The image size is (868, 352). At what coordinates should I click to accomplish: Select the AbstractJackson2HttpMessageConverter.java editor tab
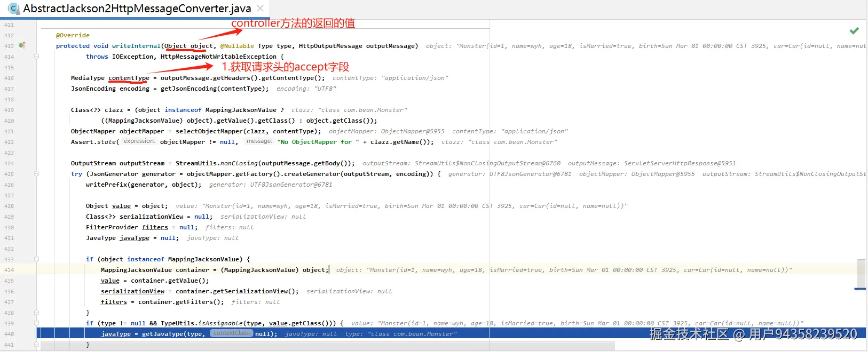pos(136,9)
